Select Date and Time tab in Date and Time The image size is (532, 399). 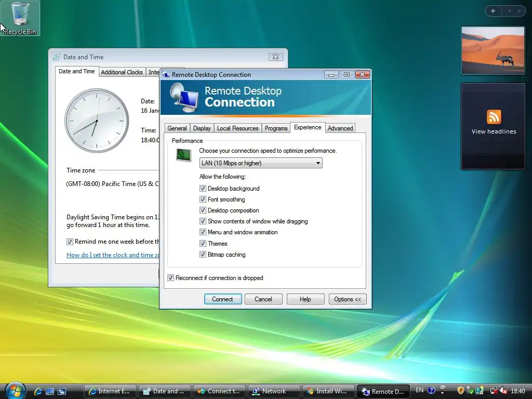[x=77, y=71]
